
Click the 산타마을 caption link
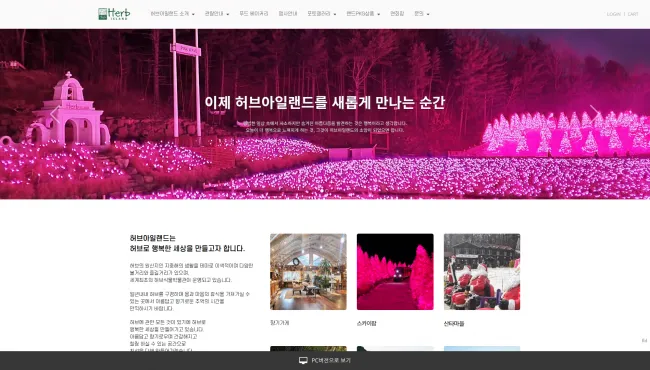click(x=454, y=323)
